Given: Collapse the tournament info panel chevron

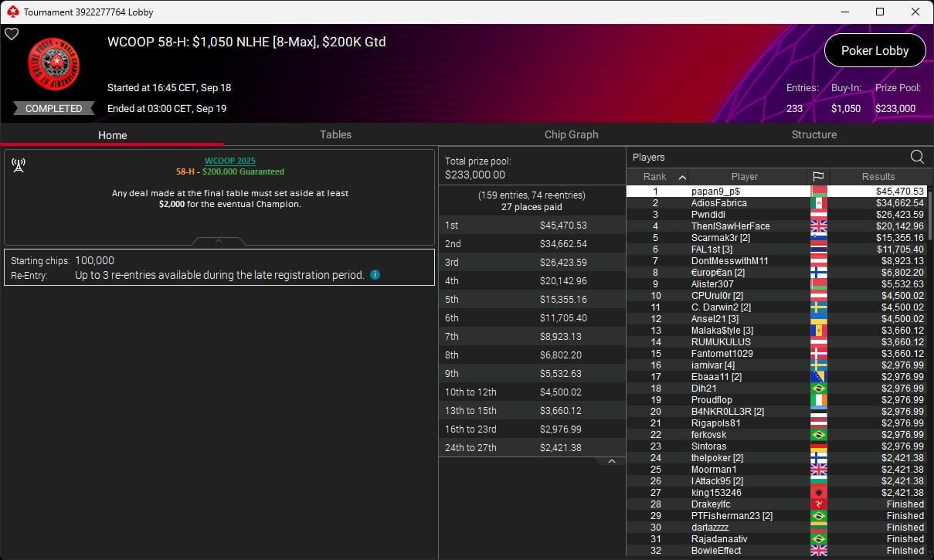Looking at the screenshot, I should tap(219, 241).
